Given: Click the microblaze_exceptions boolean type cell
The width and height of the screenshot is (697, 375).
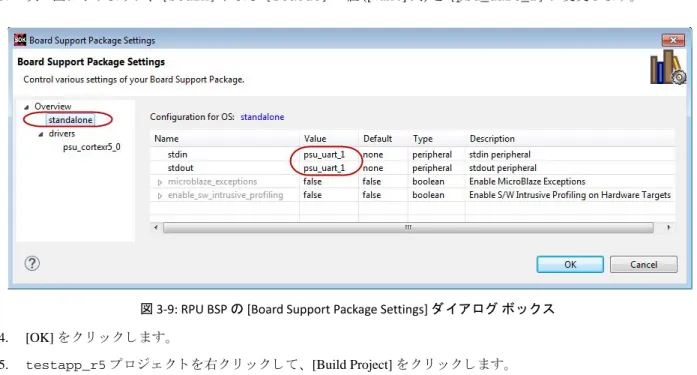Looking at the screenshot, I should (x=428, y=182).
